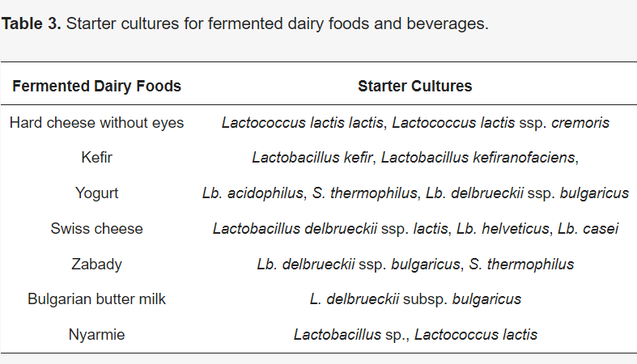
Task: Click the "Lactobacillus kefiranofaciens" culture name
Action: point(478,158)
